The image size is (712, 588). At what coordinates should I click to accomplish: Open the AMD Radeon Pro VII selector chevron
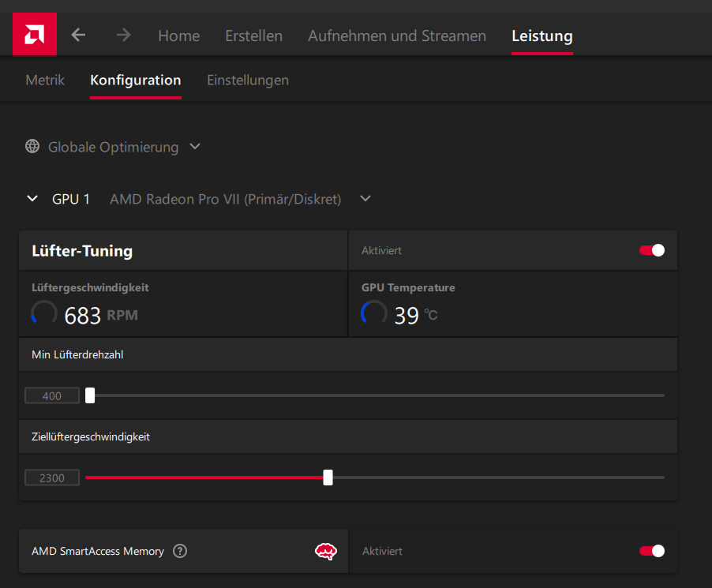tap(365, 198)
